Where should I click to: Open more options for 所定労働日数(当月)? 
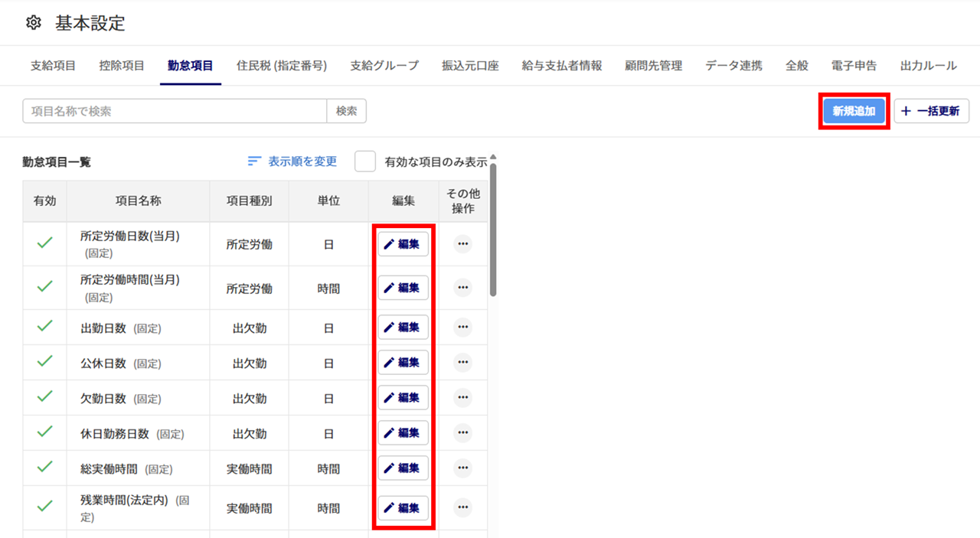pos(462,244)
